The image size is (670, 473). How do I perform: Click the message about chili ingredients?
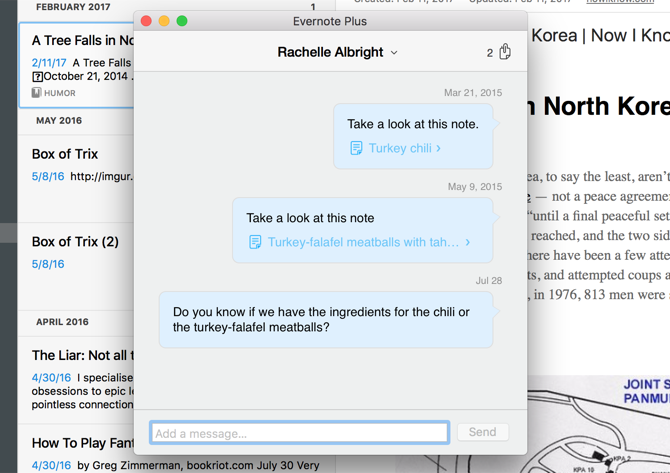(326, 320)
